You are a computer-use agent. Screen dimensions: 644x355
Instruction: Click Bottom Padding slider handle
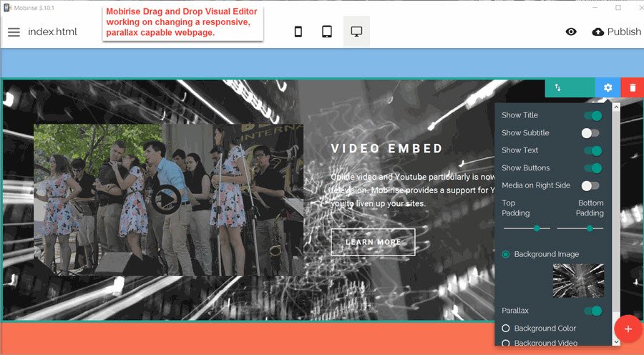tap(590, 228)
